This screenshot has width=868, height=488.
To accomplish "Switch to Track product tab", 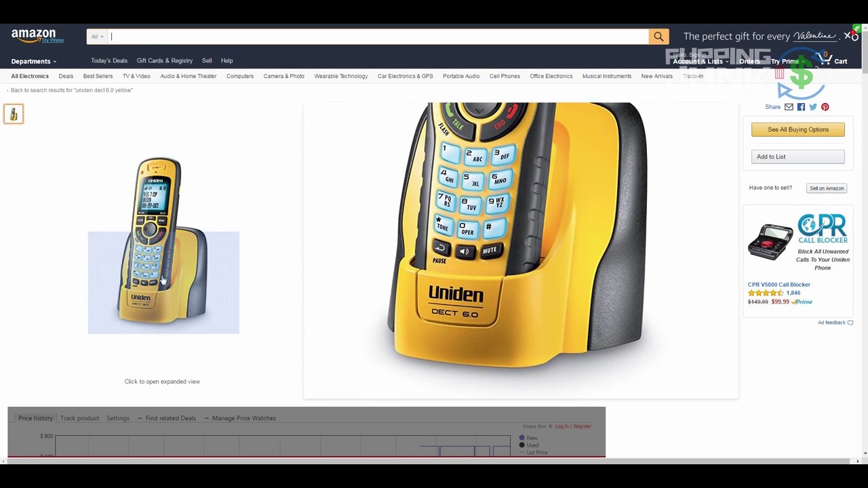I will tap(79, 418).
